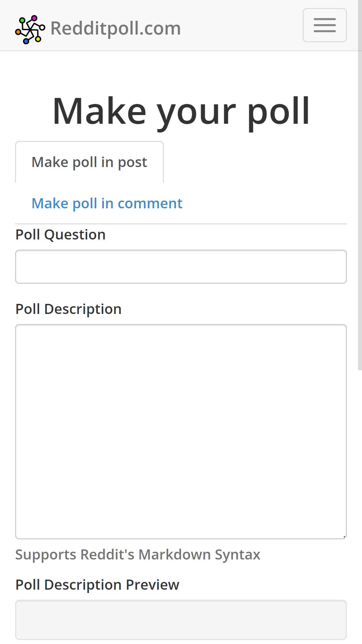The width and height of the screenshot is (362, 644).
Task: Click the Supports Reddit's Markdown Syntax hint
Action: tap(138, 554)
